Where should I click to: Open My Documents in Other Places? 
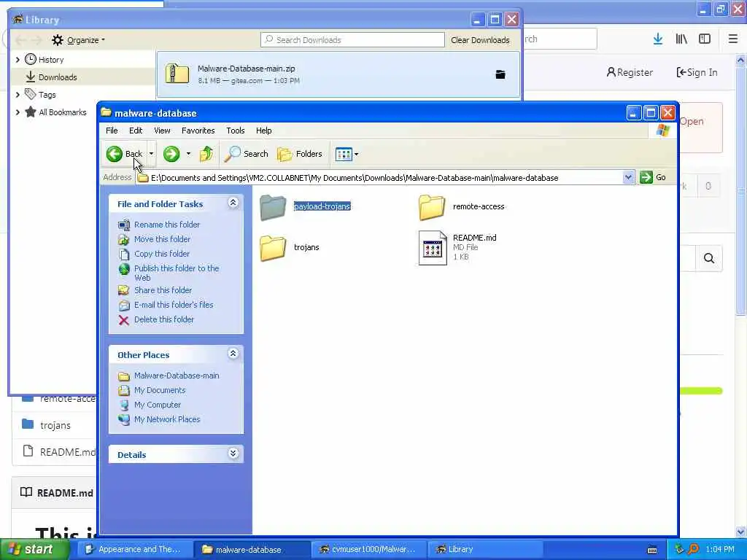(160, 391)
